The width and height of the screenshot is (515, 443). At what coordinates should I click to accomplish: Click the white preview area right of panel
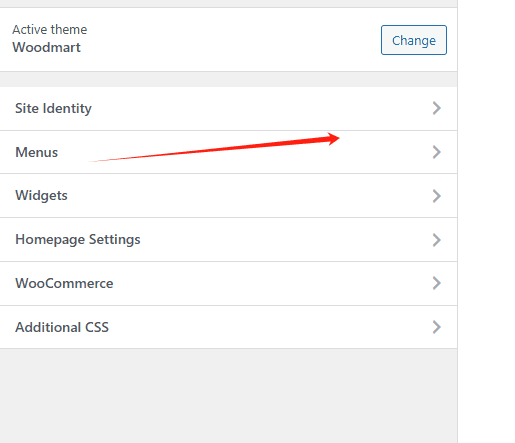[x=487, y=221]
